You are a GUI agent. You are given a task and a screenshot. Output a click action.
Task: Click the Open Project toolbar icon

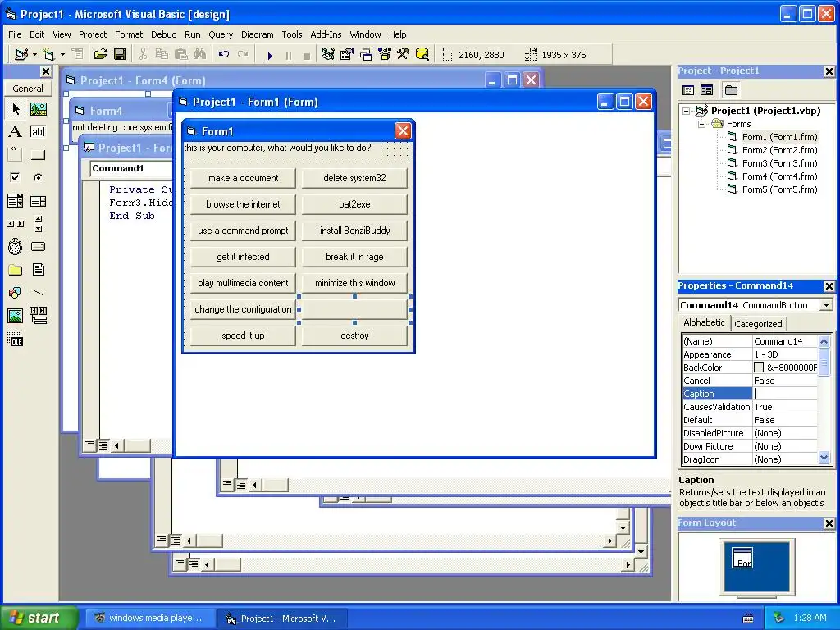coord(100,55)
